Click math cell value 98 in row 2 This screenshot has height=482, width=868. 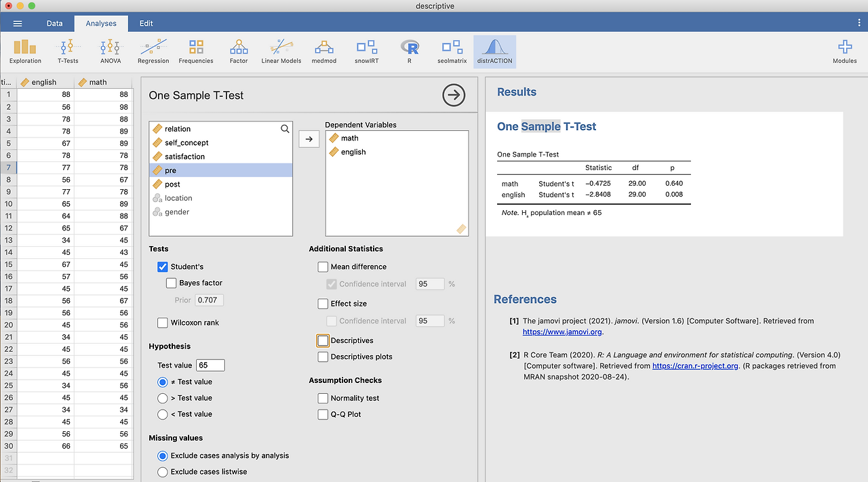(103, 107)
